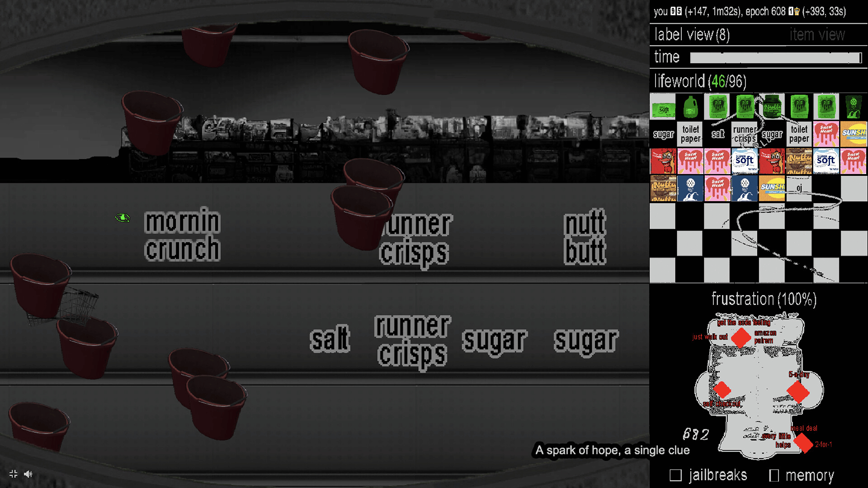Click the frustration (100%) heading
Viewport: 868px width, 488px height.
pyautogui.click(x=764, y=299)
